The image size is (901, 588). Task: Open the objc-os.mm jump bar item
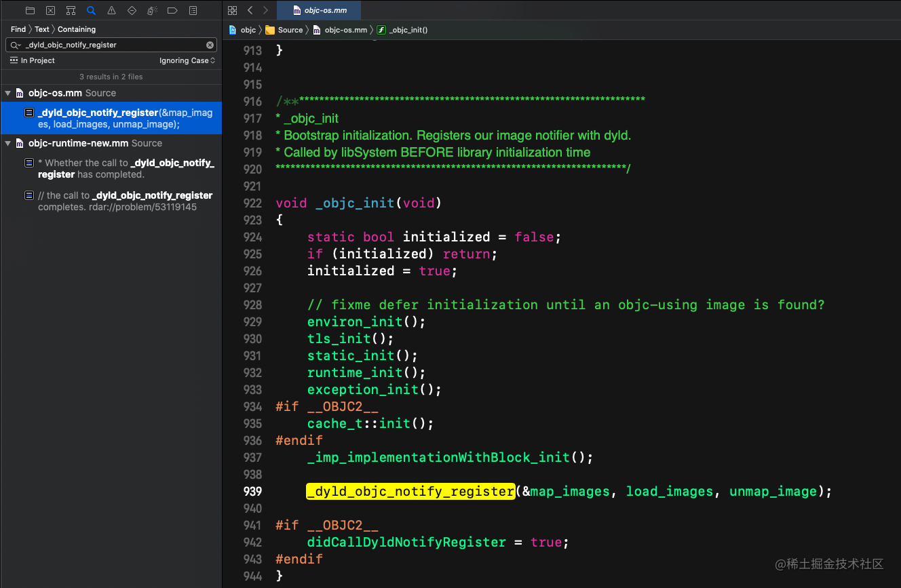(x=340, y=30)
